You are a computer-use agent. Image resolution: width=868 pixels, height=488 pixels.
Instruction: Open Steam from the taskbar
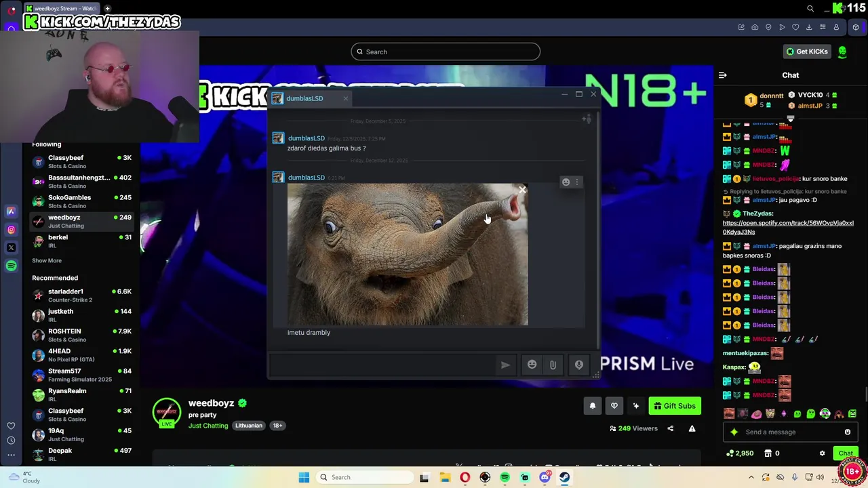(x=564, y=477)
